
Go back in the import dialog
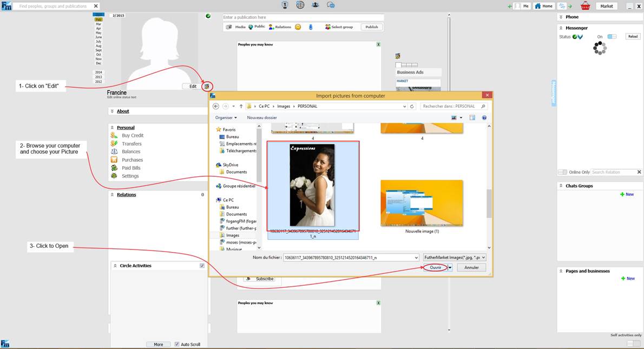215,106
